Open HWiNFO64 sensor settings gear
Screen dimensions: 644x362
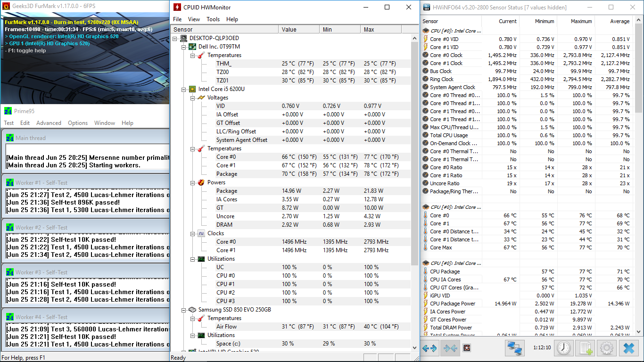pyautogui.click(x=607, y=349)
